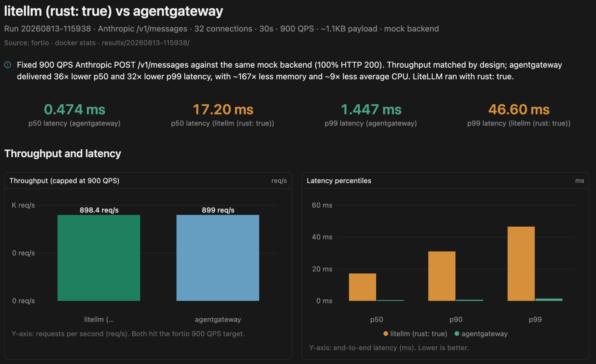This screenshot has height=364, width=596.
Task: Click the summary paragraph starting "Fixed 900 QPS Anthropic"
Action: pyautogui.click(x=289, y=71)
